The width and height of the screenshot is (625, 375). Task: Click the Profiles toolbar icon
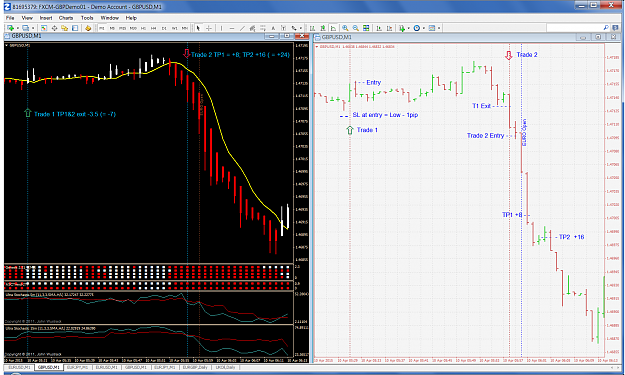[x=26, y=28]
